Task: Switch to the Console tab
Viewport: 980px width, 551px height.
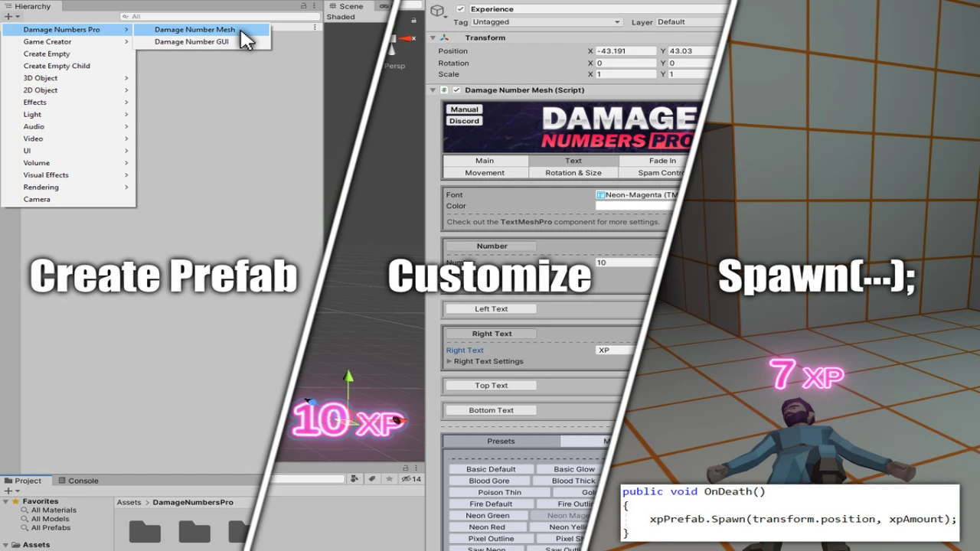Action: 83,481
